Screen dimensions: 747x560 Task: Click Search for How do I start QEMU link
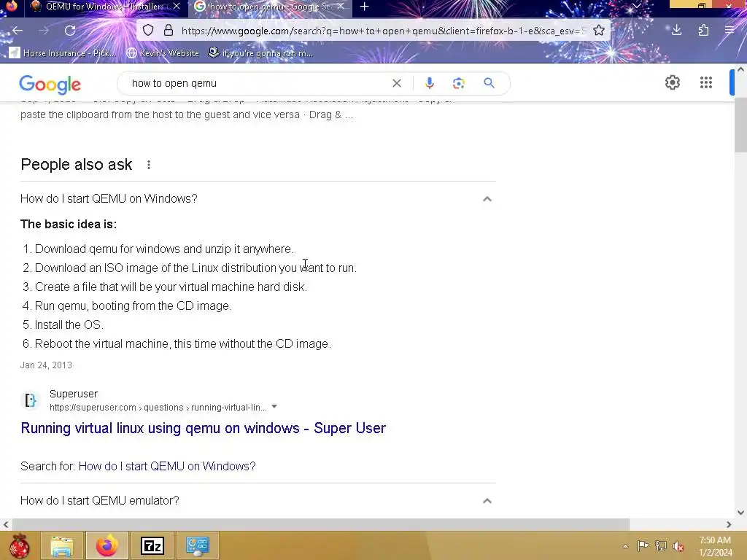click(167, 466)
